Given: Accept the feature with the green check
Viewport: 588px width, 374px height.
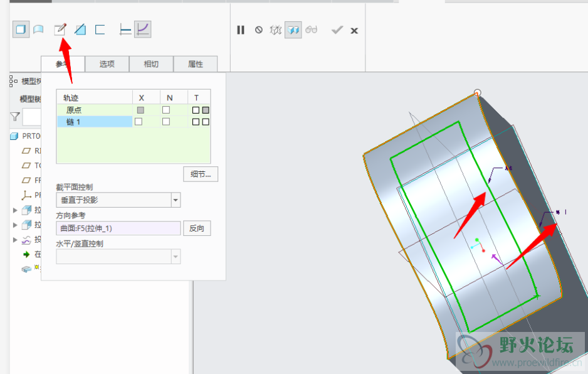Looking at the screenshot, I should pyautogui.click(x=337, y=29).
